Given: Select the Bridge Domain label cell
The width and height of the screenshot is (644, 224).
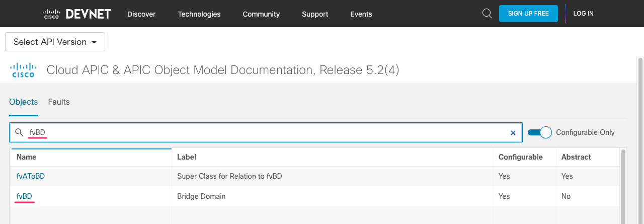Looking at the screenshot, I should click(x=201, y=196).
